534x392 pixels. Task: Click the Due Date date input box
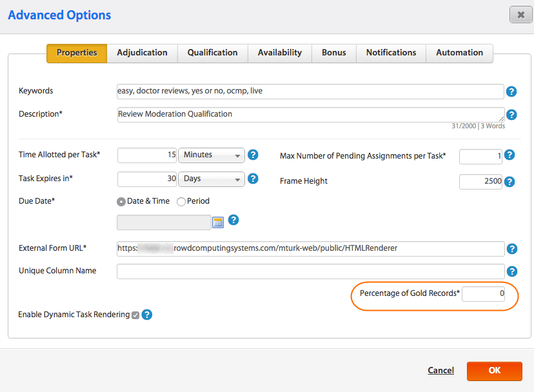[x=164, y=222]
